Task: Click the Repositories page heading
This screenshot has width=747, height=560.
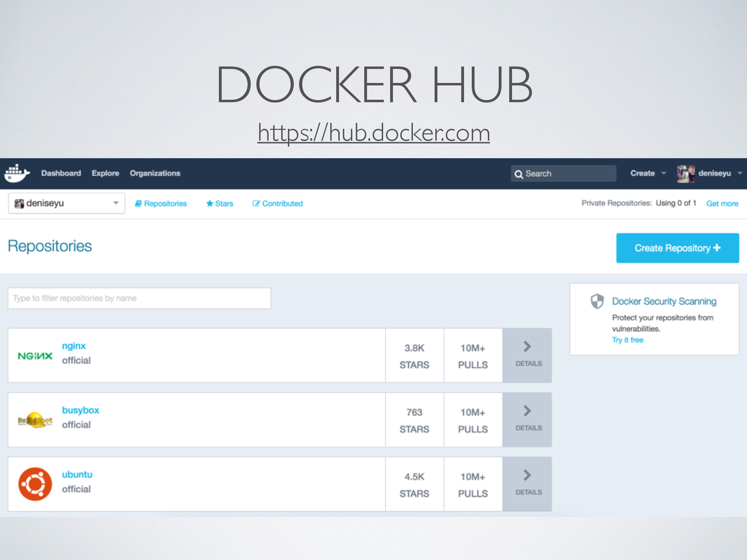Action: pyautogui.click(x=50, y=246)
